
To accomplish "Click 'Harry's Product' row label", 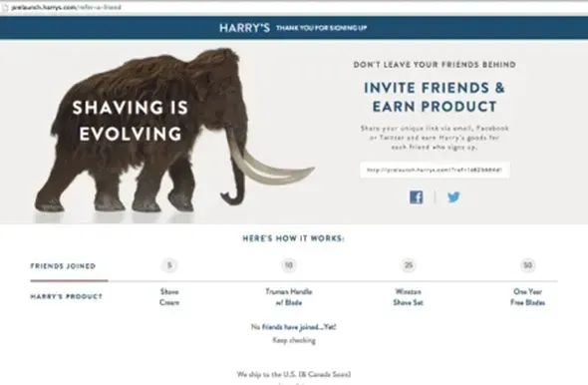I will (67, 296).
